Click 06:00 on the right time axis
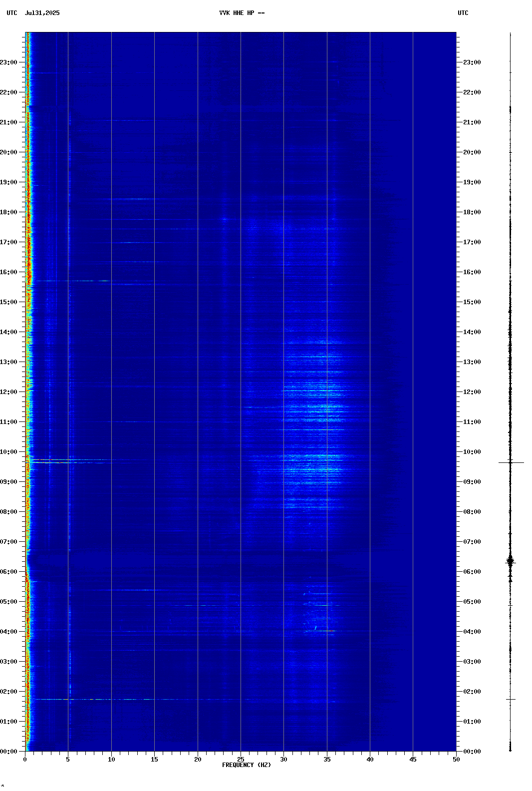 (x=472, y=572)
